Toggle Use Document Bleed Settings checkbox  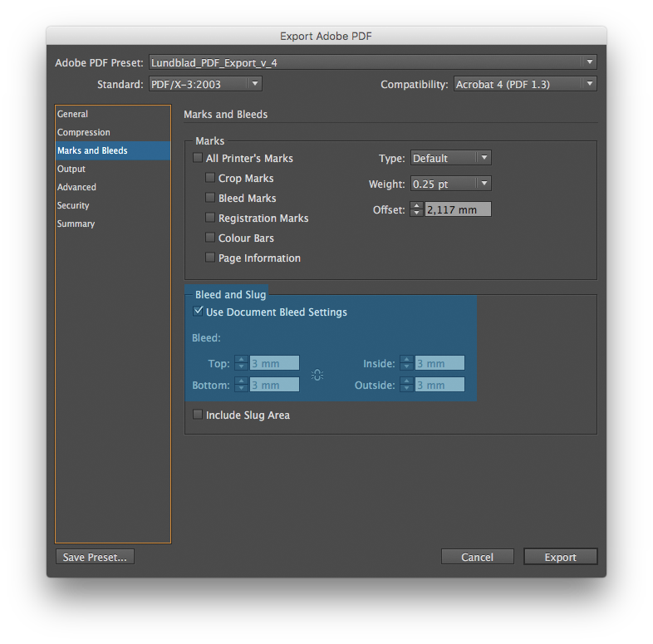[198, 312]
